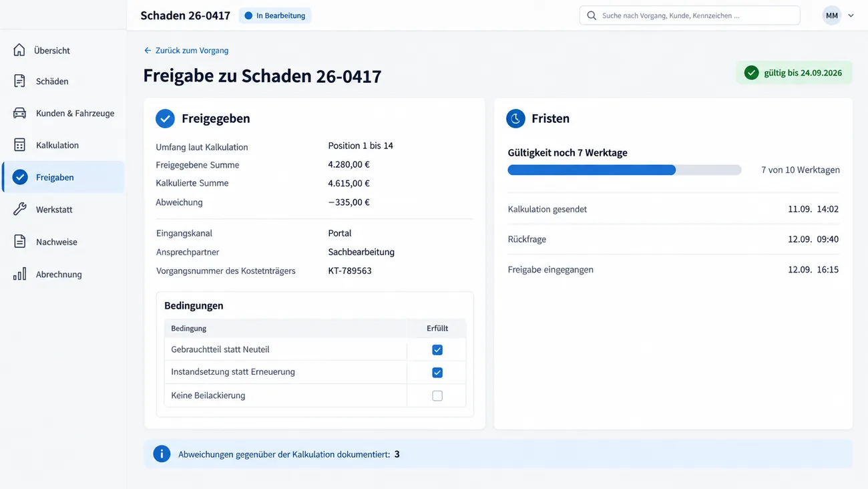
Task: Click the Abrechnung bar chart icon
Action: (x=19, y=274)
